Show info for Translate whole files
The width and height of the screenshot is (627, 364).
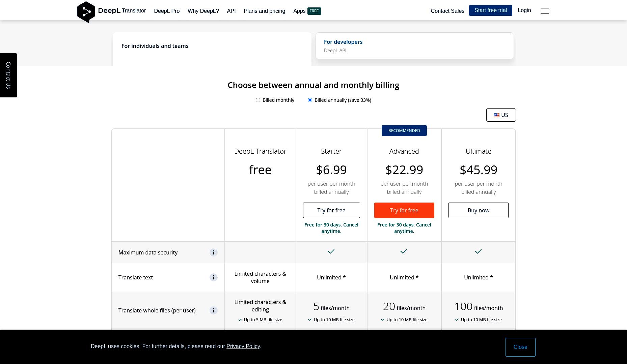point(213,310)
